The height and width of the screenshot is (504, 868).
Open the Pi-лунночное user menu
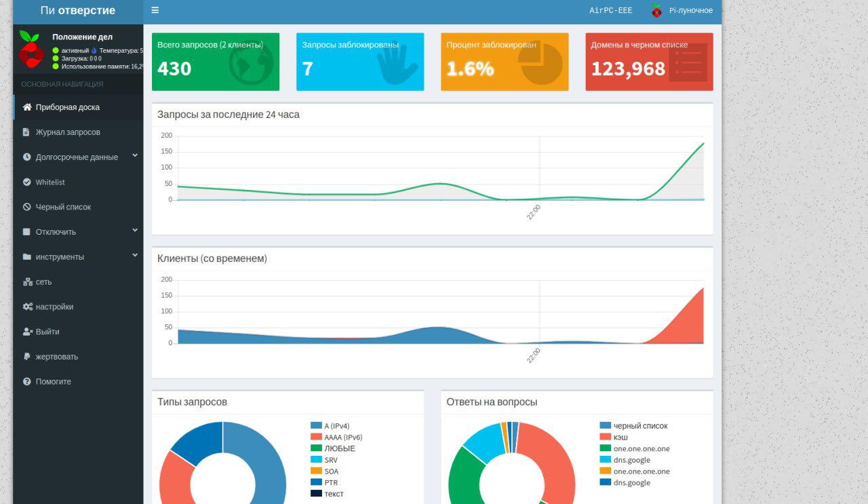click(682, 10)
